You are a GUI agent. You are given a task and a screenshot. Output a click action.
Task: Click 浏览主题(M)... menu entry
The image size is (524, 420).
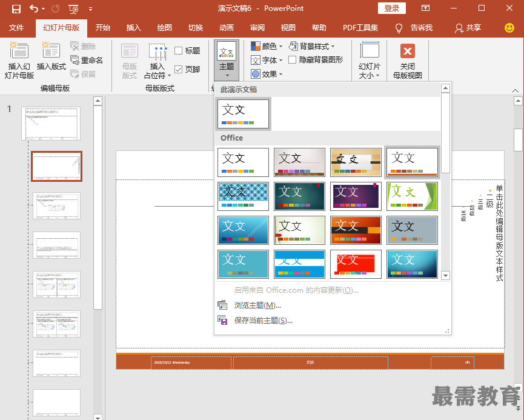tap(257, 305)
